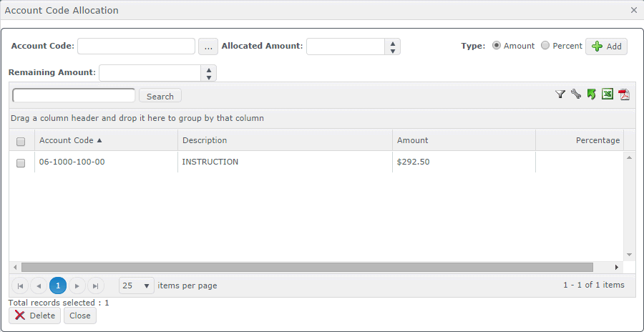This screenshot has width=644, height=332.
Task: Open account code lookup ellipsis button
Action: pos(208,47)
